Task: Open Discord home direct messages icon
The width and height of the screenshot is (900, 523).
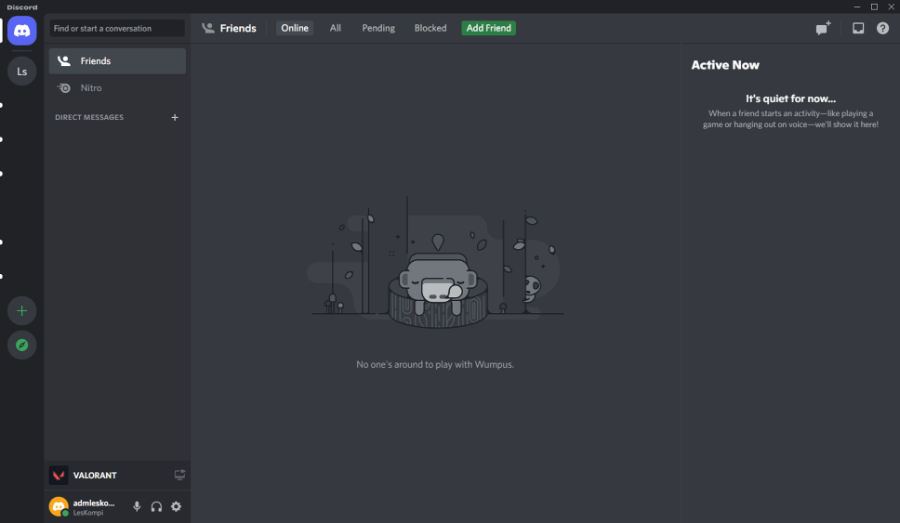Action: [22, 30]
